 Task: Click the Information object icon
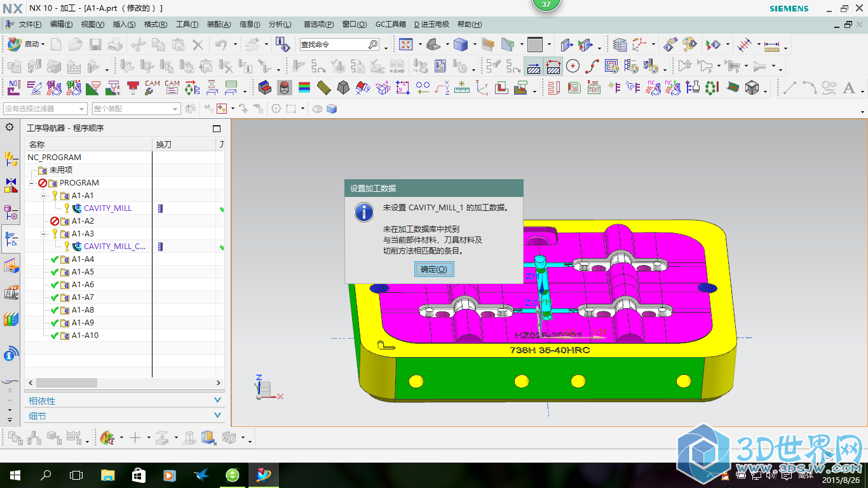click(x=281, y=44)
